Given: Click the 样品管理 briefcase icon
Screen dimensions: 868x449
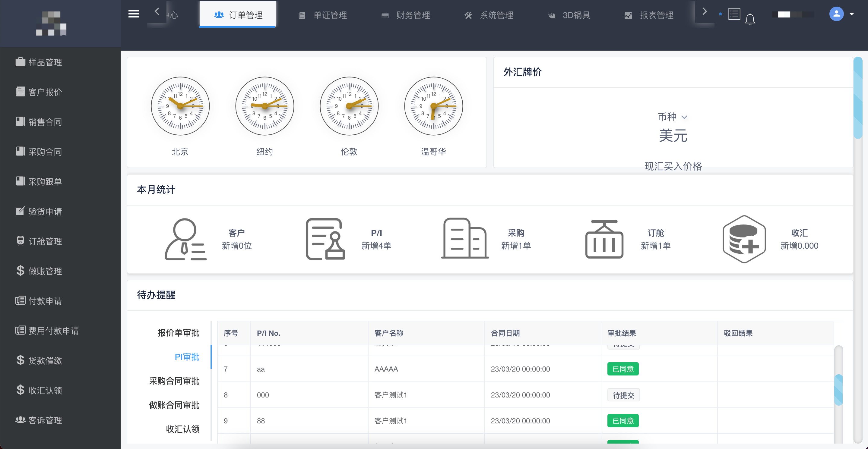Looking at the screenshot, I should pyautogui.click(x=20, y=62).
